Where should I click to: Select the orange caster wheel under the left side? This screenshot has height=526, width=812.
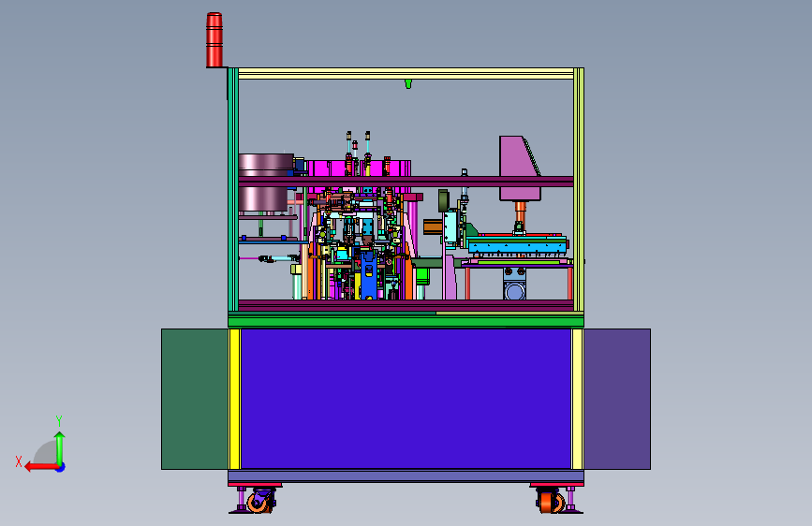[258, 503]
